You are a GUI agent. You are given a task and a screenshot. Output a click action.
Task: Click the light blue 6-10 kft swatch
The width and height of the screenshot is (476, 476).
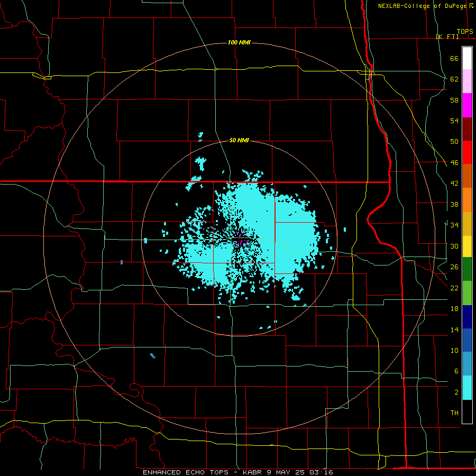coord(467,364)
